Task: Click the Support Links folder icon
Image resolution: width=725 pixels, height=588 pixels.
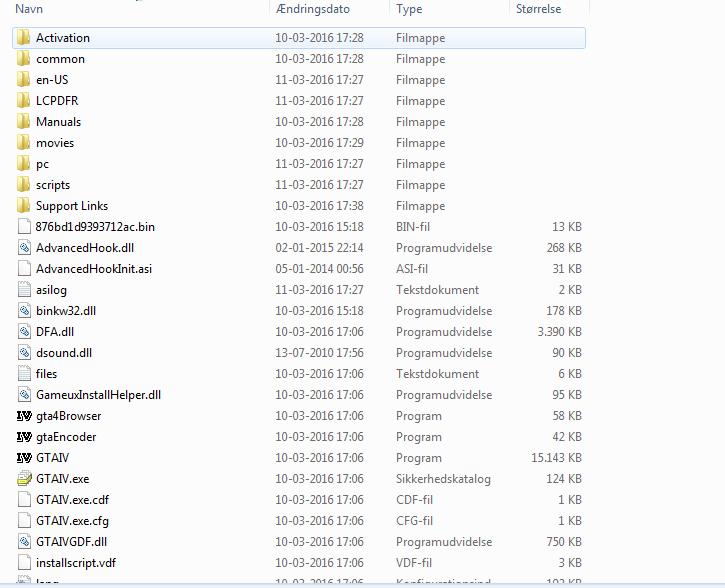Action: (x=24, y=206)
